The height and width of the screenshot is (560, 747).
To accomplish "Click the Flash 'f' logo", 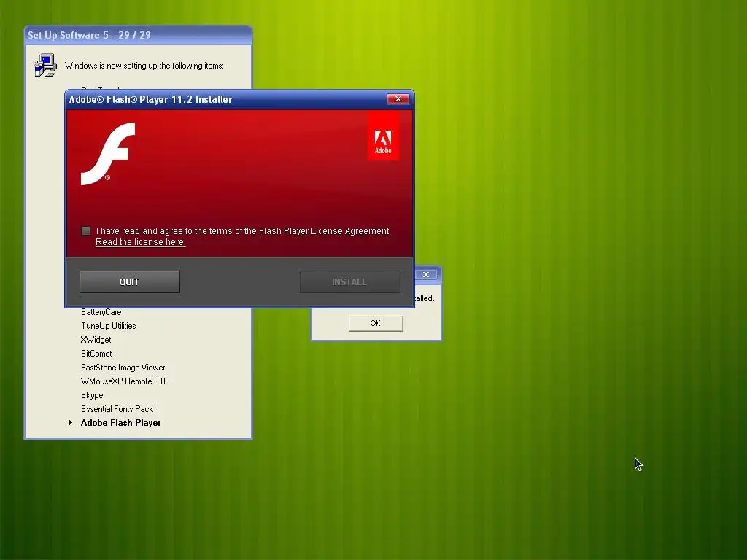I will 108,153.
